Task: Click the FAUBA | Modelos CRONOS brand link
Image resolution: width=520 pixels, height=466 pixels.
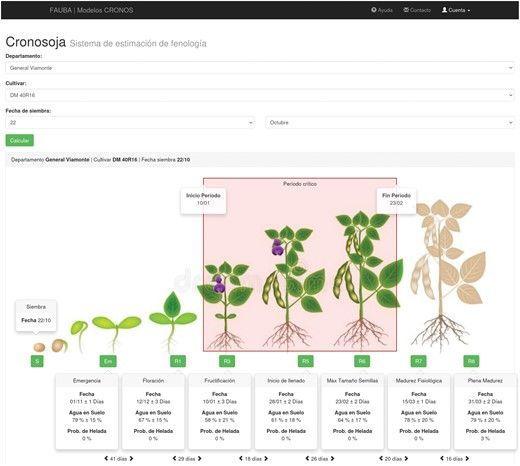Action: point(91,10)
